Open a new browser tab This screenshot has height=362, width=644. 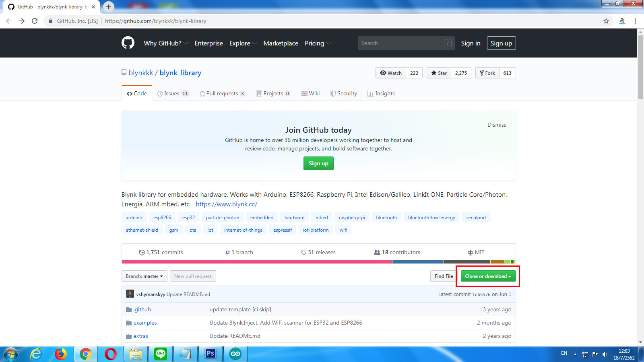click(x=108, y=7)
